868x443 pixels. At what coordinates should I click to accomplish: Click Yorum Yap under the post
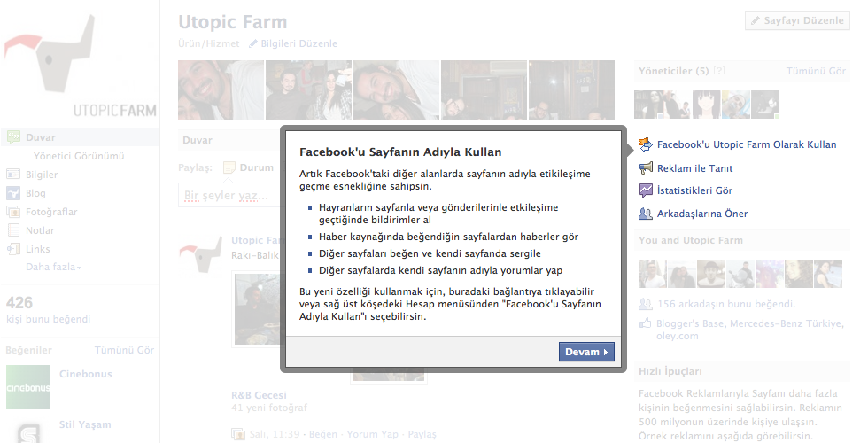coord(373,435)
